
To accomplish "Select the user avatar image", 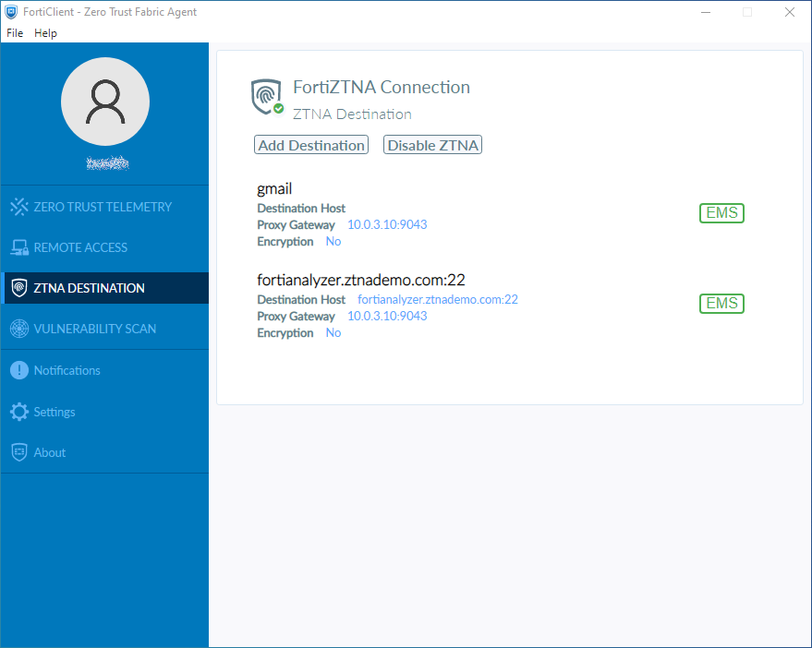I will tap(104, 102).
